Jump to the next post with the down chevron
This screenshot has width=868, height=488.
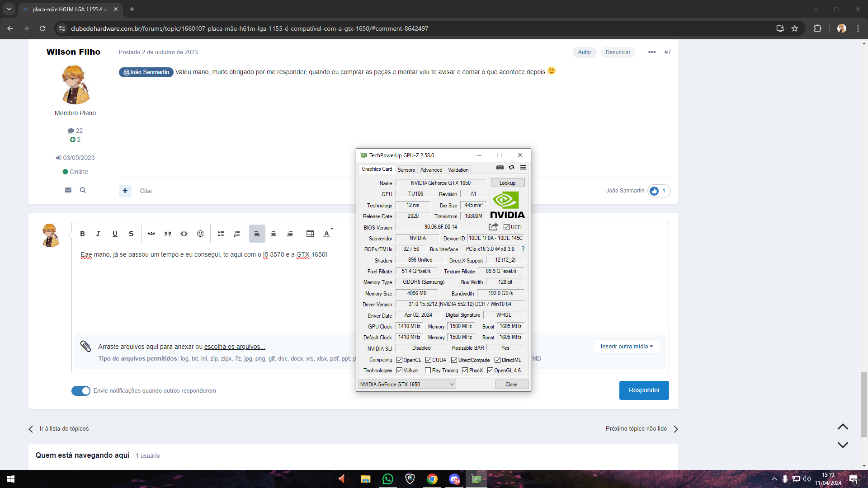(843, 445)
